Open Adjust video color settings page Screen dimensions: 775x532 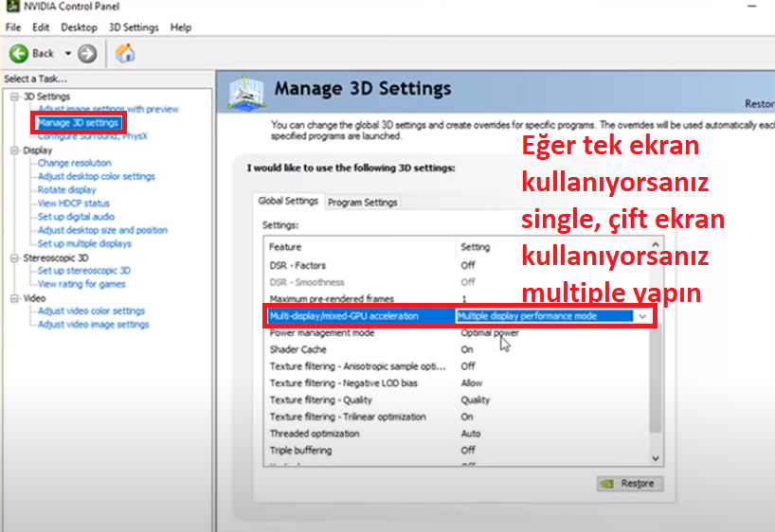pos(92,310)
